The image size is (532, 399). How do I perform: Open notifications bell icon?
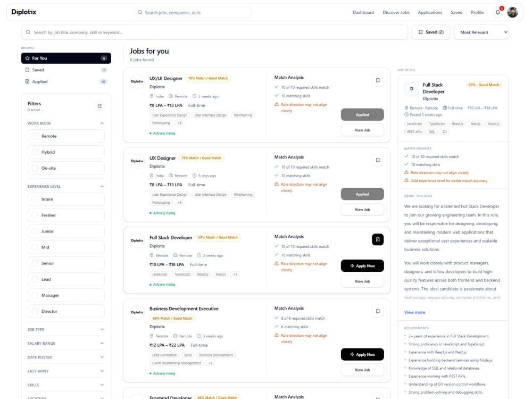coord(498,12)
